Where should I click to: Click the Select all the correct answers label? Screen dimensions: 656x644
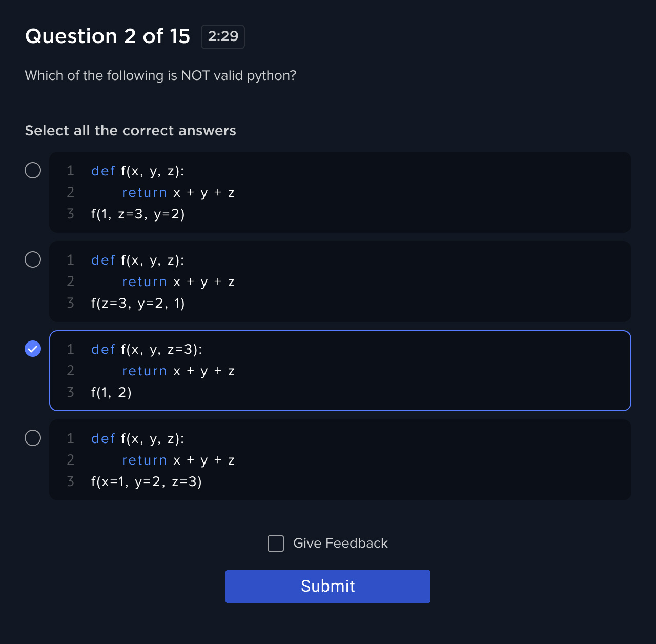coord(130,131)
